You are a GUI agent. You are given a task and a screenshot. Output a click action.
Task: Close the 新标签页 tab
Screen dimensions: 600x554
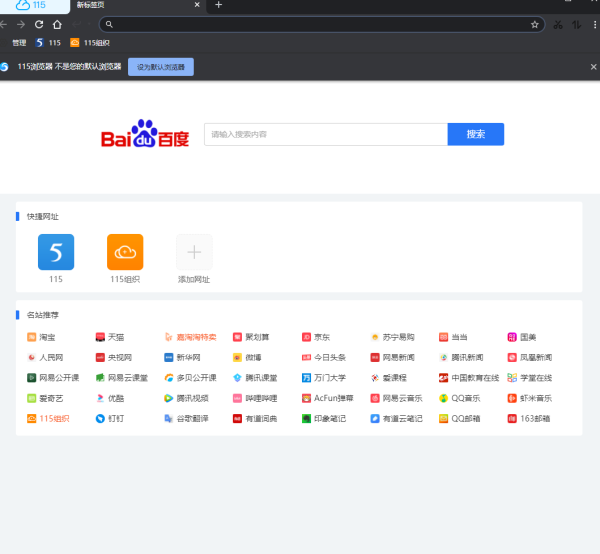point(197,5)
